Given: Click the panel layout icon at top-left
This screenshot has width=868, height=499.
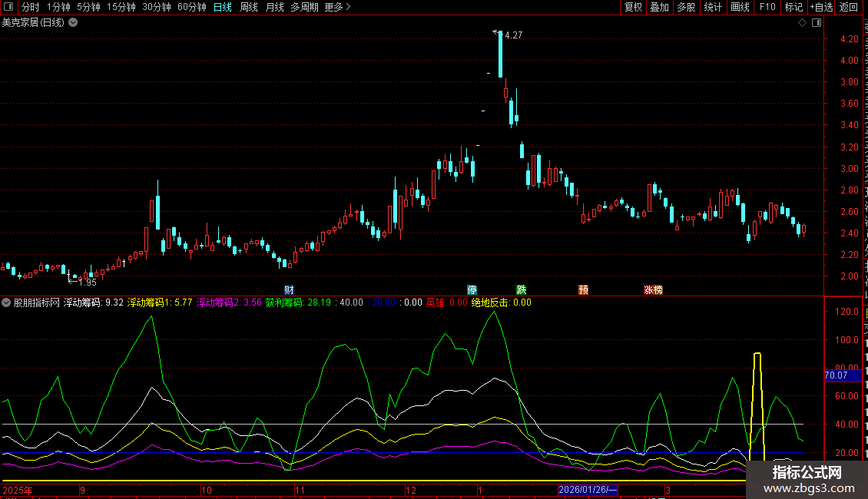Looking at the screenshot, I should coord(8,7).
